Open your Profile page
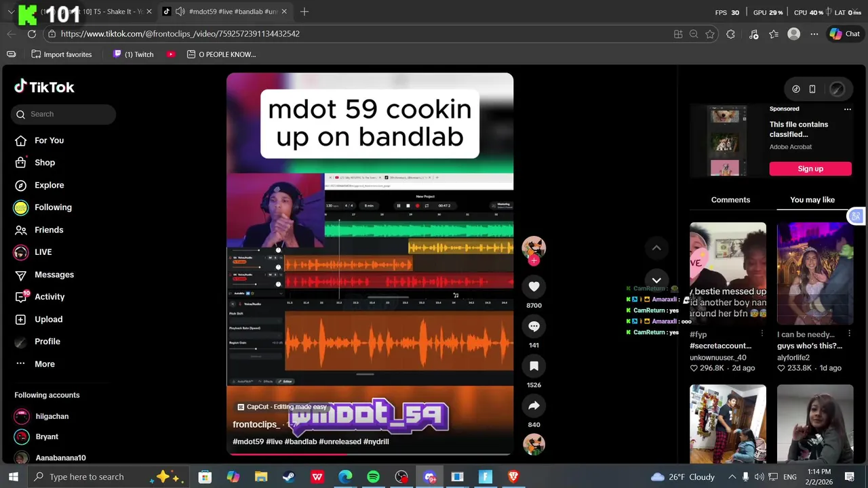Screen dimensions: 868x488 (x=37, y=342)
